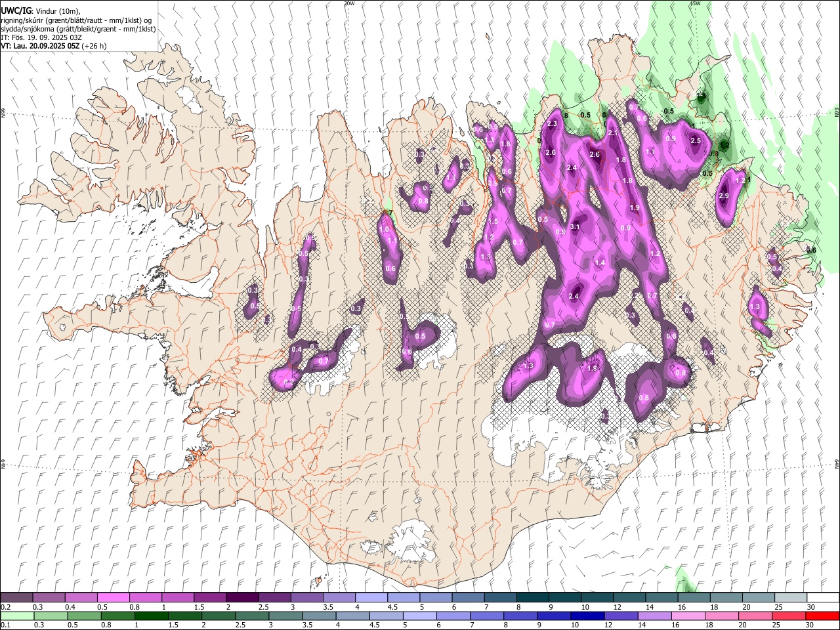Image resolution: width=840 pixels, height=630 pixels.
Task: Click the 3.1 snowfall value on map
Action: click(x=576, y=226)
